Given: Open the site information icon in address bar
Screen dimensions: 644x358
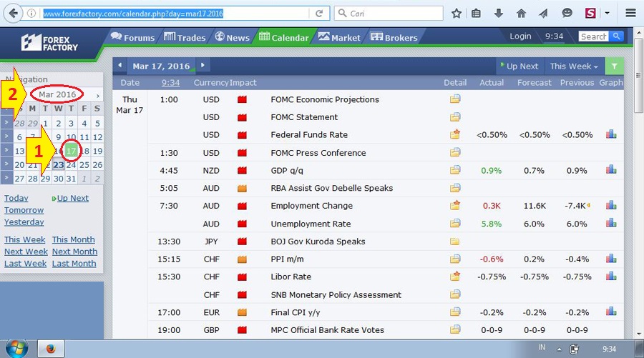Looking at the screenshot, I should click(x=31, y=14).
